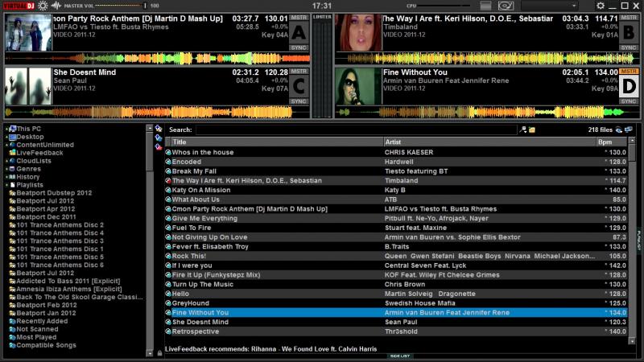
Task: Open the sun-shaped config icon in the top bar
Action: pos(43,6)
